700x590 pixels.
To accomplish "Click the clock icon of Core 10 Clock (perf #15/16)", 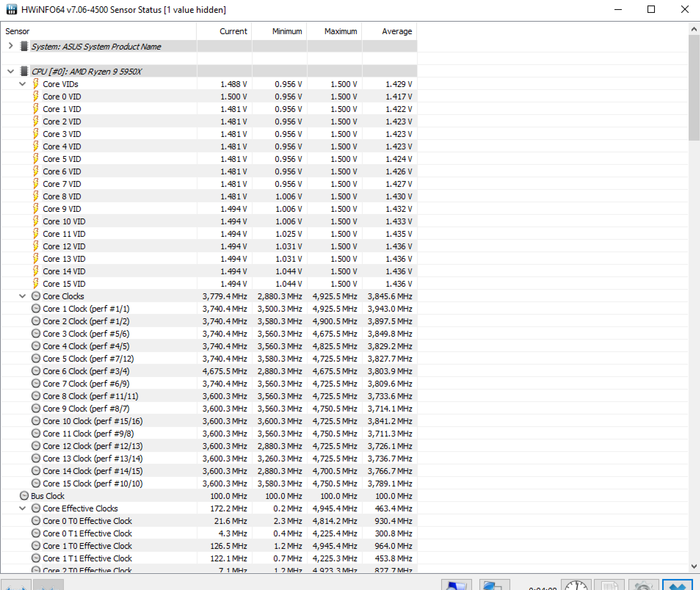I will (x=36, y=421).
